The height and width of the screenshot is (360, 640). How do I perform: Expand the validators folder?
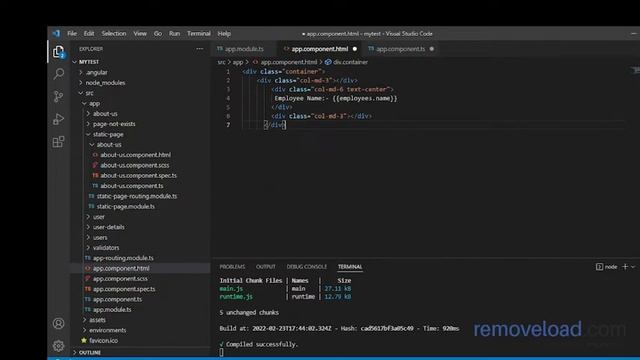(141, 247)
